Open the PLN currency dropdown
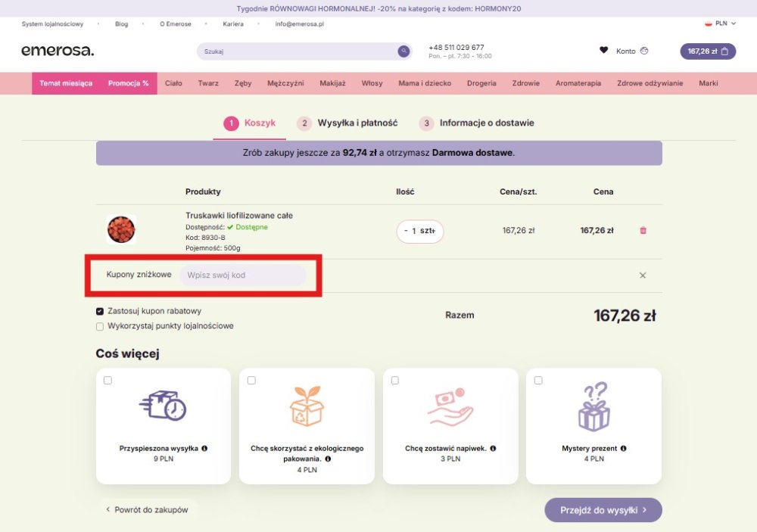757x532 pixels. pos(721,23)
